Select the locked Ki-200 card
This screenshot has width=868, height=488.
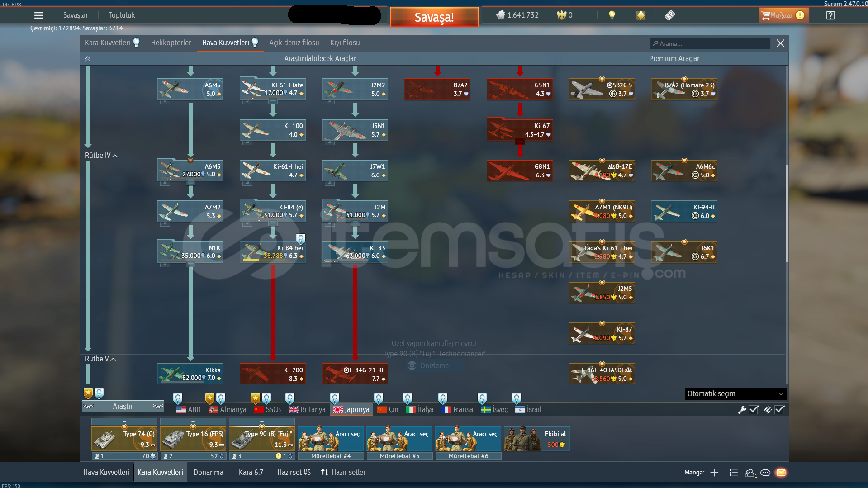pos(273,374)
